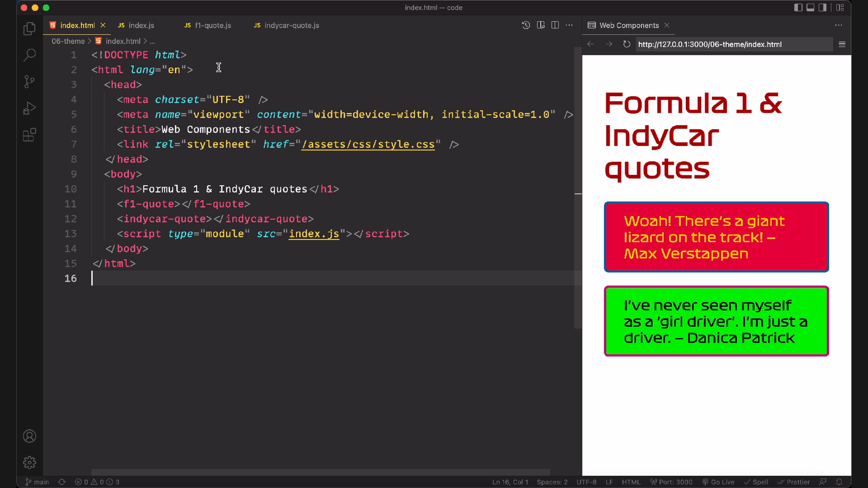Switch to the f1-quote.js tab

213,25
